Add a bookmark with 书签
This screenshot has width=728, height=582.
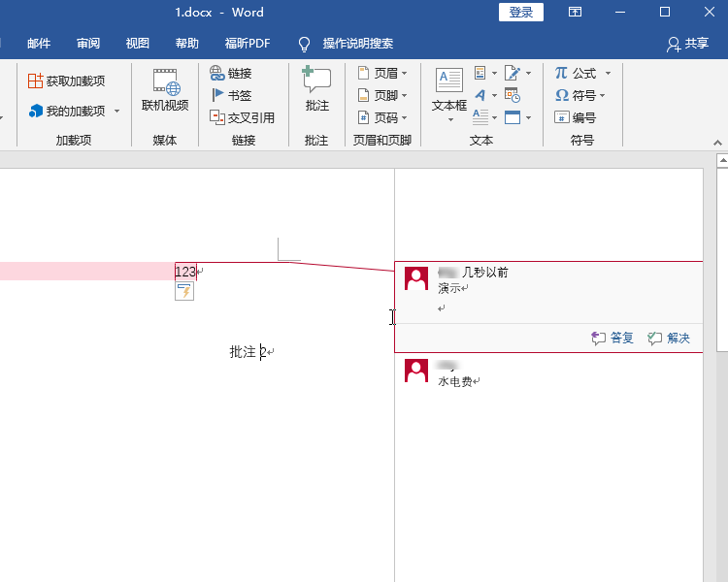[x=231, y=95]
